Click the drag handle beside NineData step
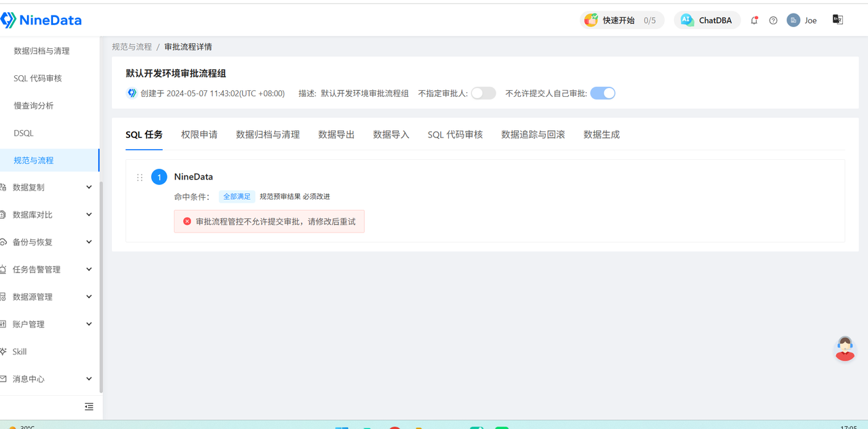This screenshot has height=429, width=868. 140,178
